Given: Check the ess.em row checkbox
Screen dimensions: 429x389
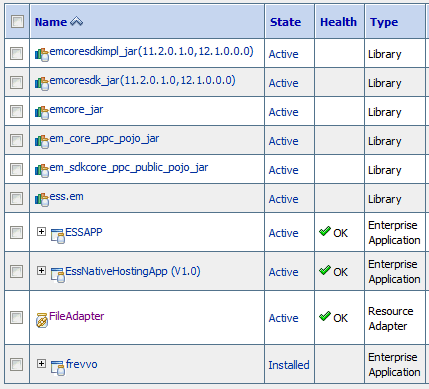Looking at the screenshot, I should tap(17, 198).
